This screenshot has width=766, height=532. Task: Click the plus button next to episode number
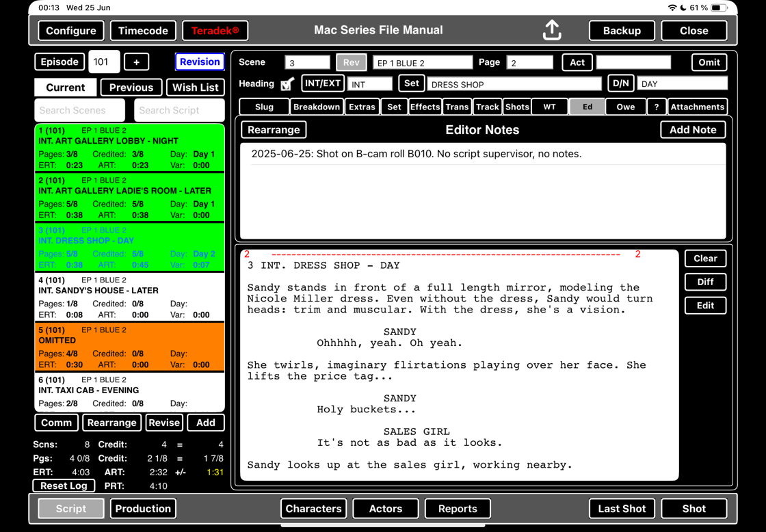(136, 62)
